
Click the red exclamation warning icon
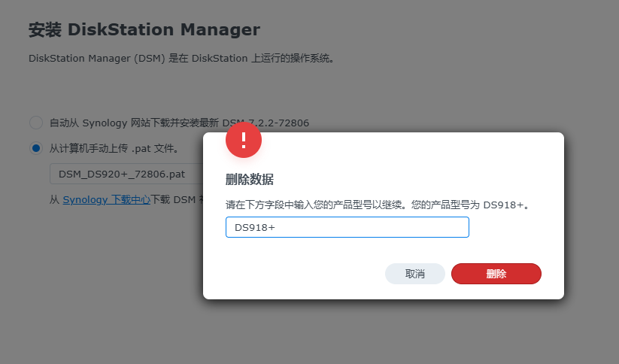pyautogui.click(x=244, y=140)
